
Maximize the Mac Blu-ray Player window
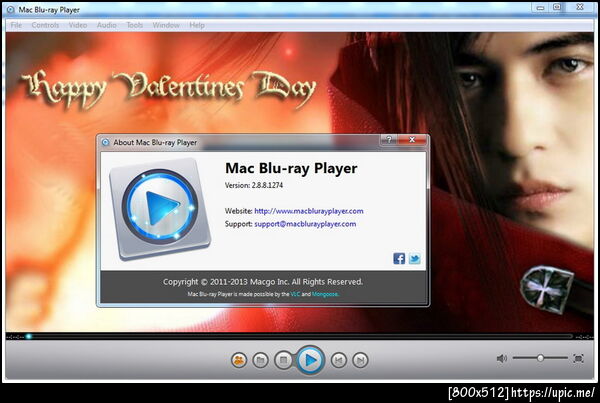557,7
